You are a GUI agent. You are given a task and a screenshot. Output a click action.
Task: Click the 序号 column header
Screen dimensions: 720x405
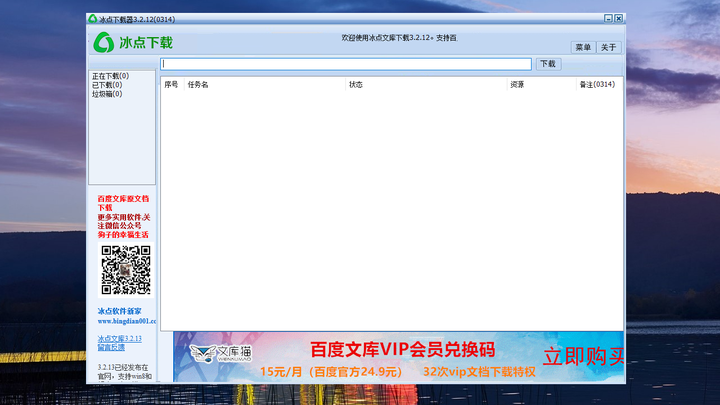coord(171,84)
